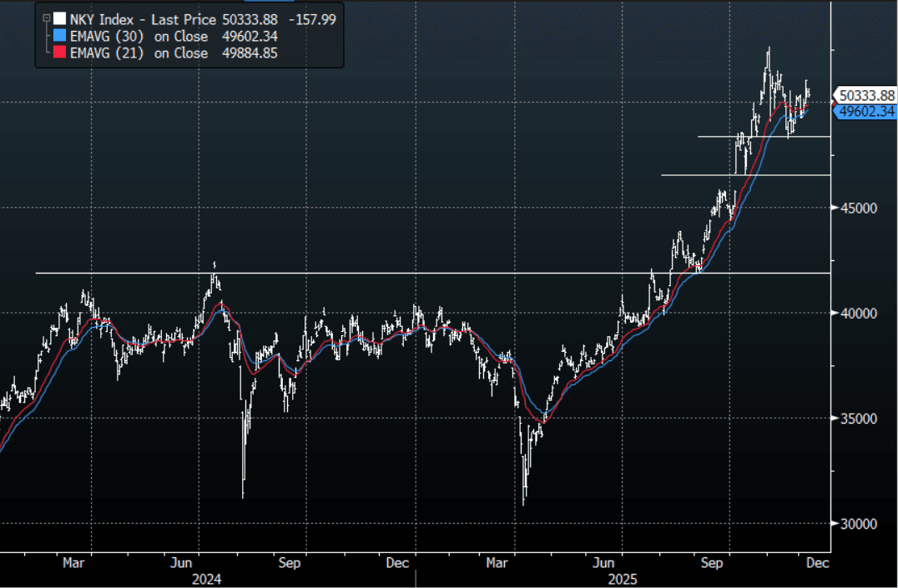
Task: Click the red EMAVG (21) color swatch
Action: click(58, 53)
